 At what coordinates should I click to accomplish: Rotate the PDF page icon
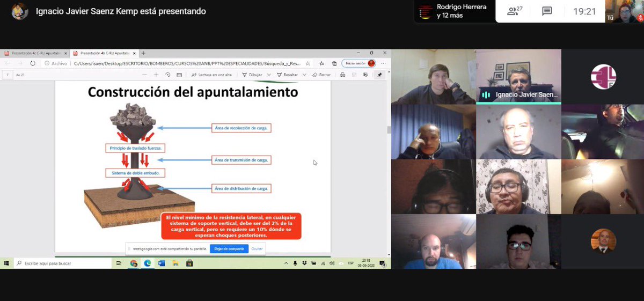pyautogui.click(x=168, y=75)
